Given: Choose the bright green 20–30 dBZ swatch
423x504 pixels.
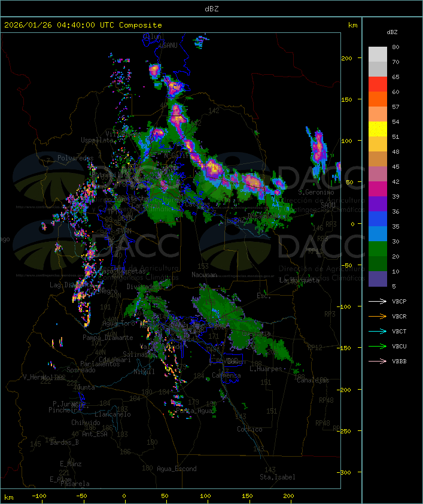Looking at the screenshot, I should tap(378, 249).
